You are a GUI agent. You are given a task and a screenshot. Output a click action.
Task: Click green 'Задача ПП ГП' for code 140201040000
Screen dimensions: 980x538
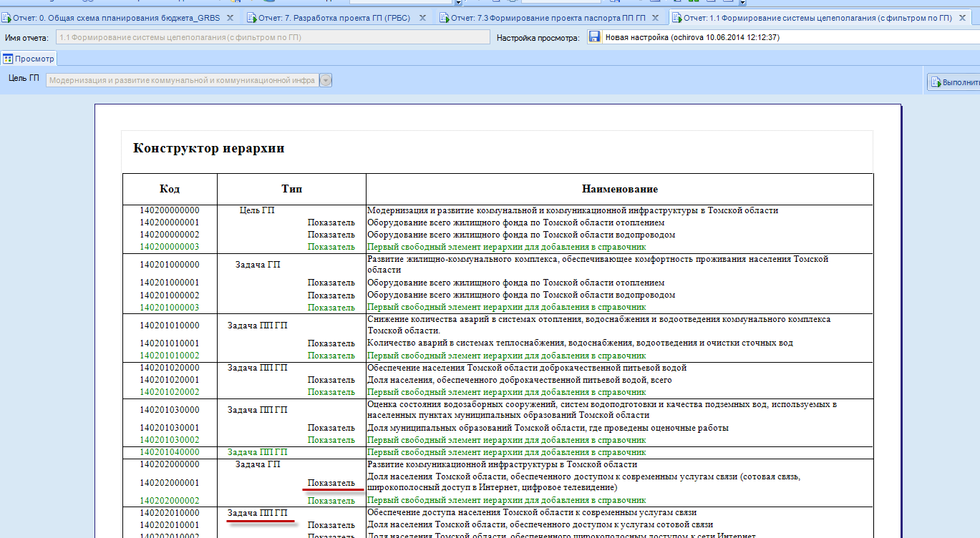point(258,452)
